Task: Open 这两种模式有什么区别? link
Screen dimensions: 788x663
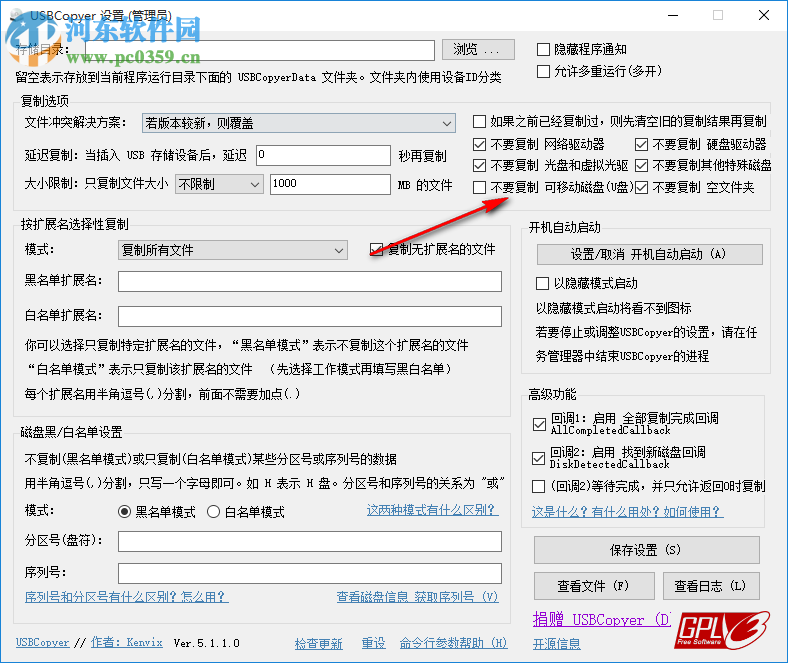Action: 432,510
